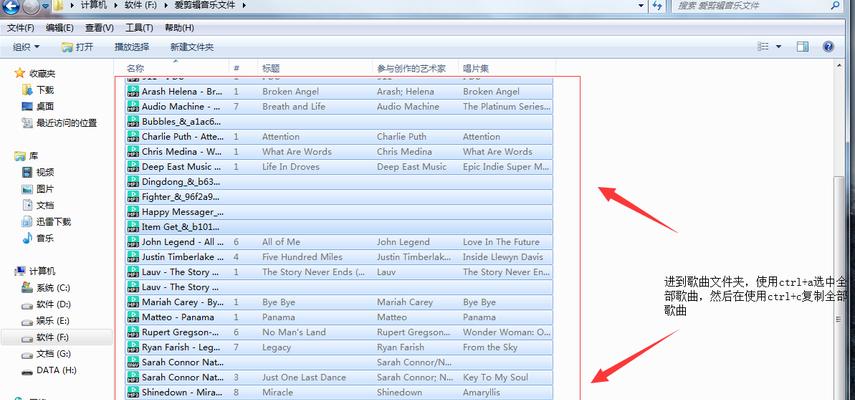Image resolution: width=855 pixels, height=400 pixels.
Task: Click the 新建文件夹 button
Action: [x=192, y=47]
